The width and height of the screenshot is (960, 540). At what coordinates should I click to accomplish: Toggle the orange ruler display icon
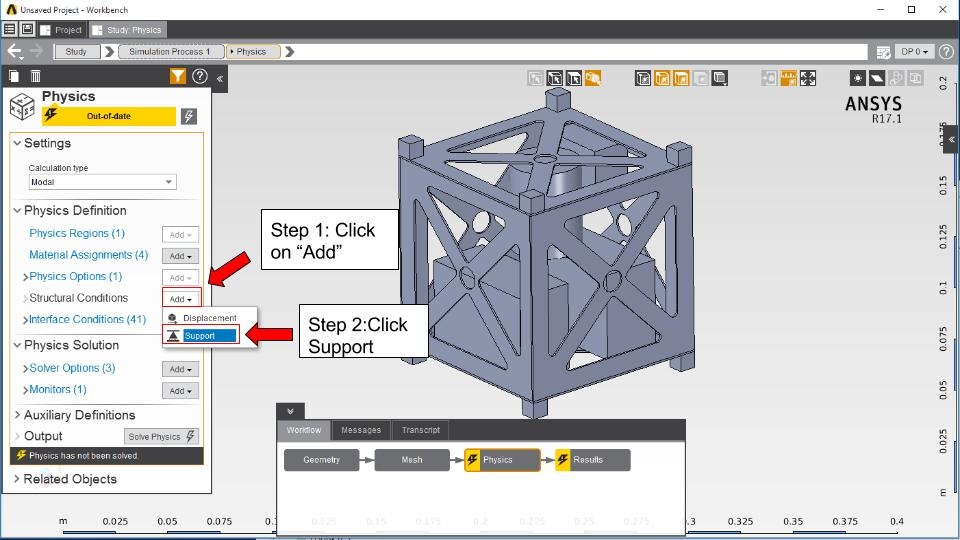coord(789,78)
